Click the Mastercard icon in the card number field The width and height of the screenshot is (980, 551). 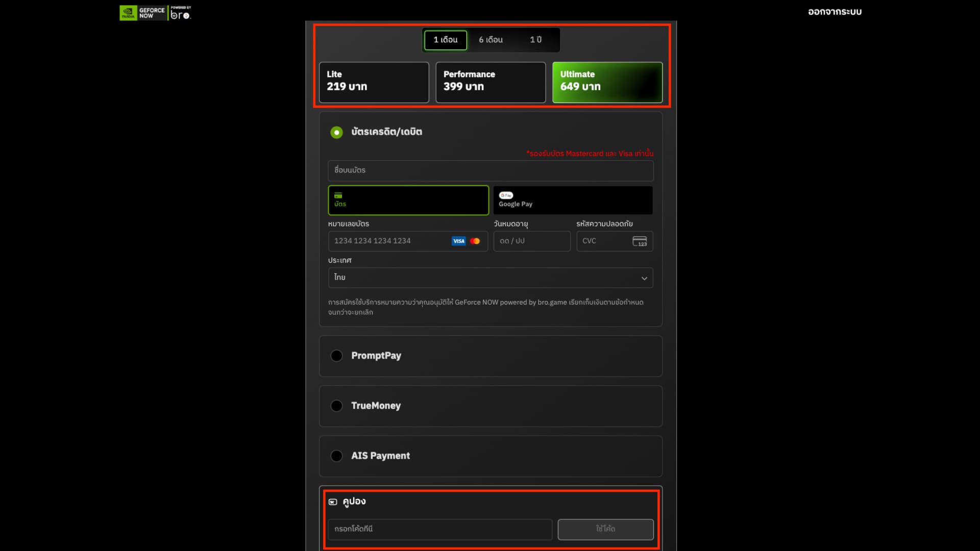[x=475, y=241]
